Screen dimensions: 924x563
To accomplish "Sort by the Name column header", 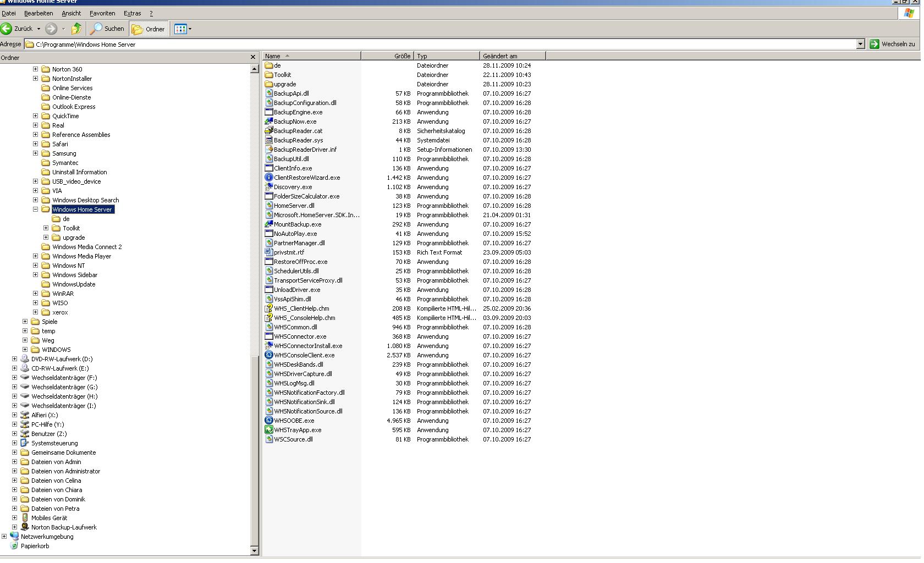I will tap(312, 56).
